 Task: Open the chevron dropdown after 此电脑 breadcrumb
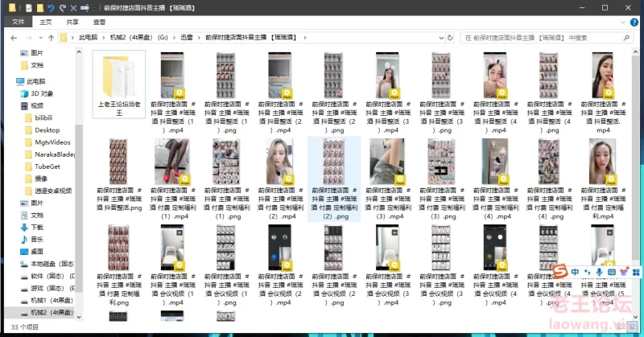[104, 37]
